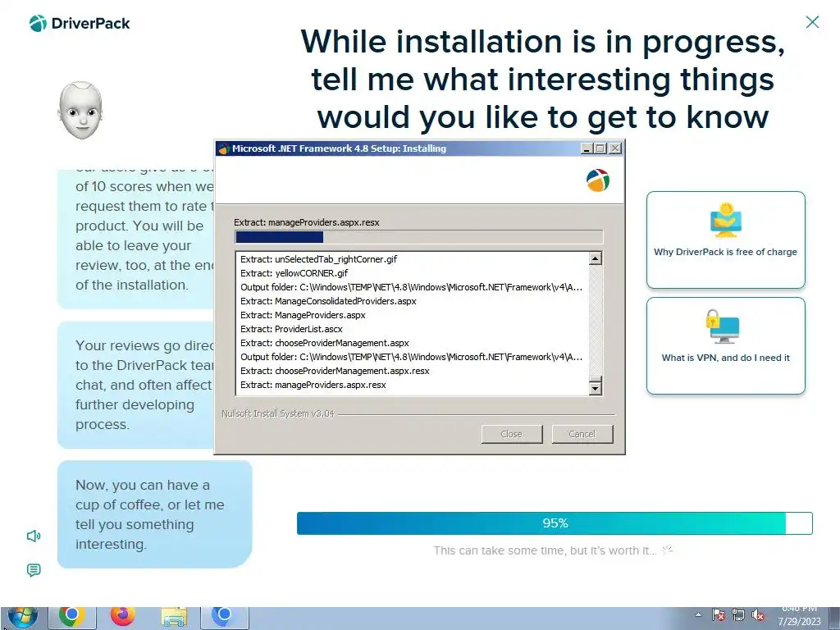This screenshot has height=630, width=840.
Task: Click the scroll-up arrow of the extraction log
Action: click(596, 258)
